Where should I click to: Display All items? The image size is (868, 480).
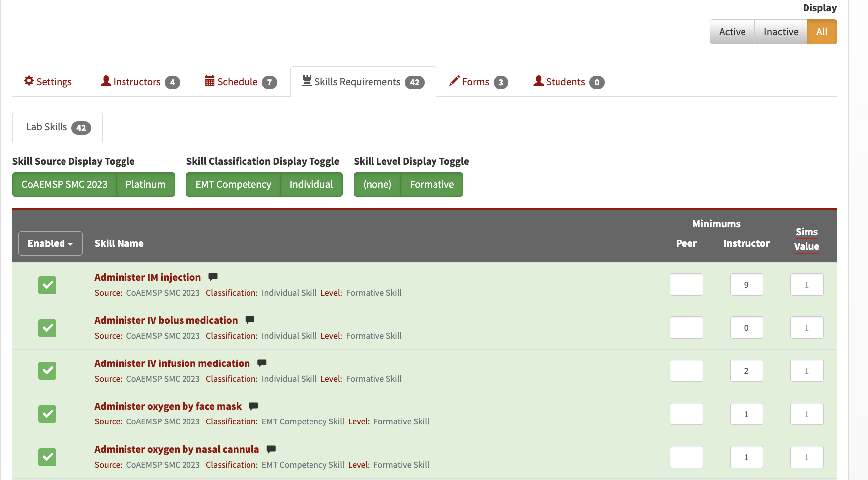point(822,32)
